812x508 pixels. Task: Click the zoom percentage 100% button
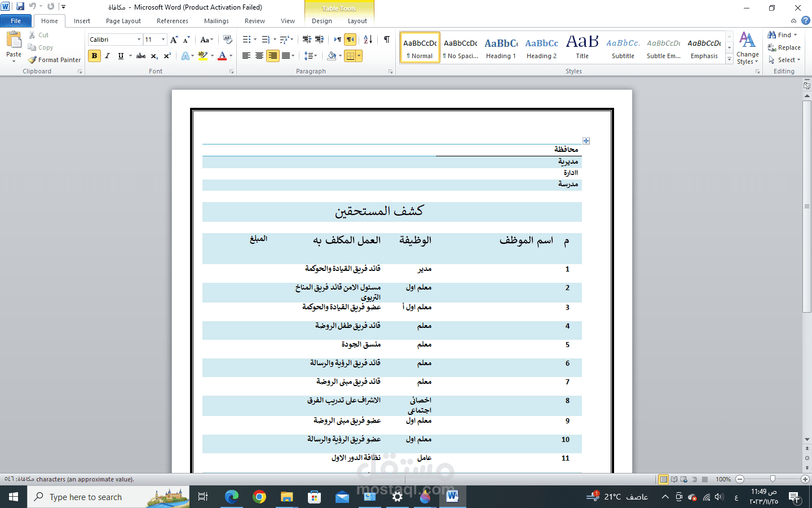tap(723, 479)
